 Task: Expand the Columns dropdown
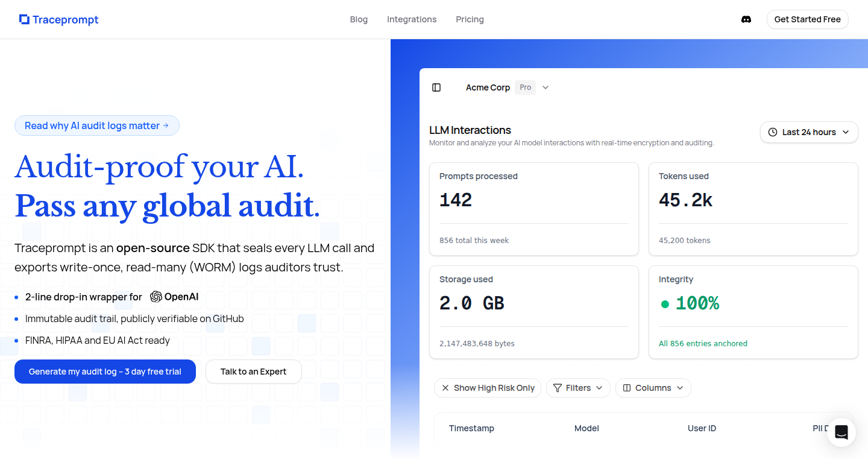coord(653,388)
